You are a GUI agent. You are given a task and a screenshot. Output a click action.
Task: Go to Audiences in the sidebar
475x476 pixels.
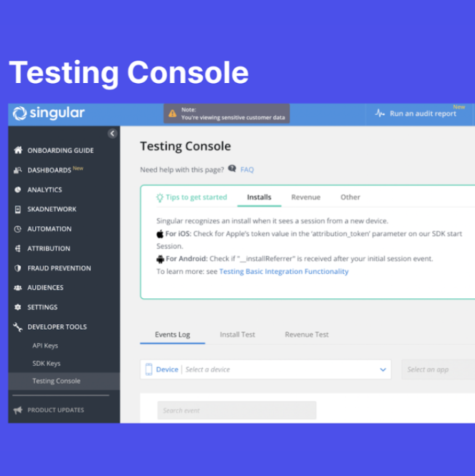pos(45,288)
